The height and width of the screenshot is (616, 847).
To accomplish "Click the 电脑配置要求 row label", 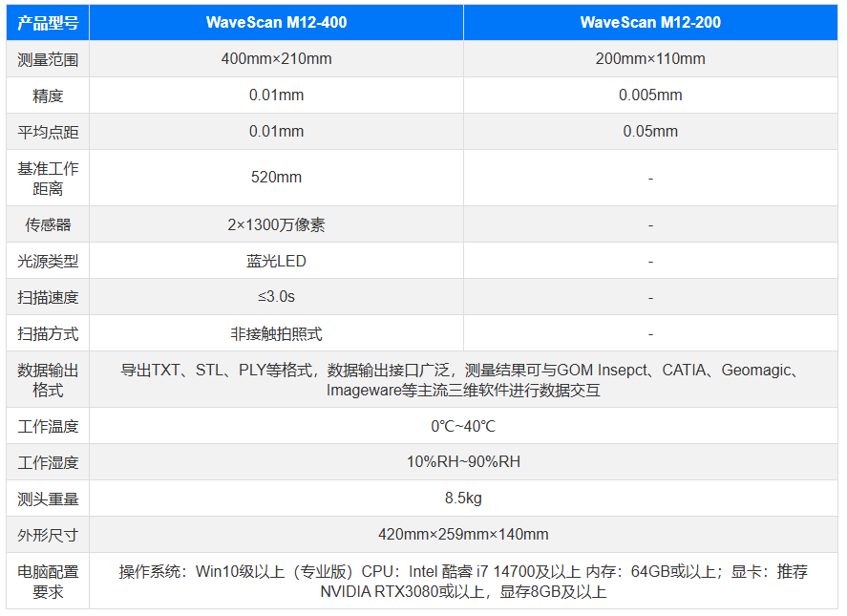I will coord(48,581).
